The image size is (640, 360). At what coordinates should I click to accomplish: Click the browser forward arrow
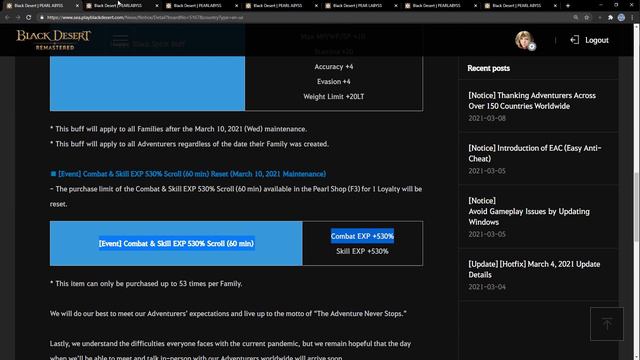point(18,18)
